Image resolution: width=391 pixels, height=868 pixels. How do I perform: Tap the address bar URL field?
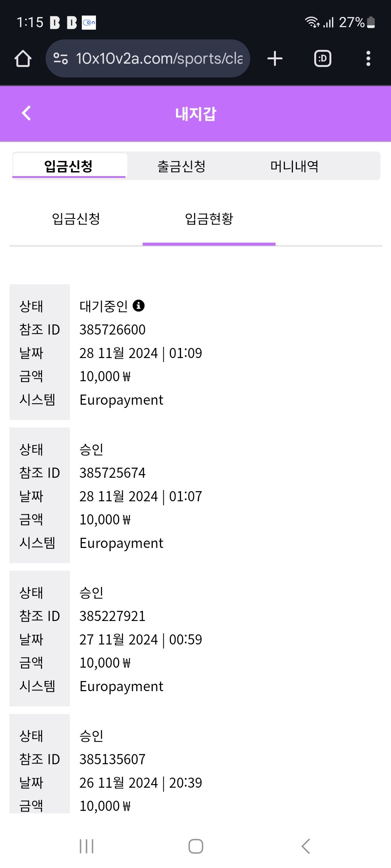click(x=159, y=59)
